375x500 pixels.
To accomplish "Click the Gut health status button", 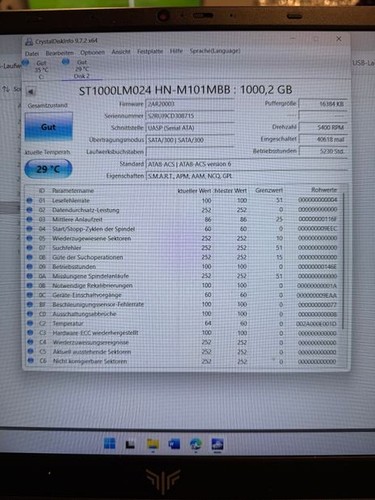I will [x=48, y=127].
